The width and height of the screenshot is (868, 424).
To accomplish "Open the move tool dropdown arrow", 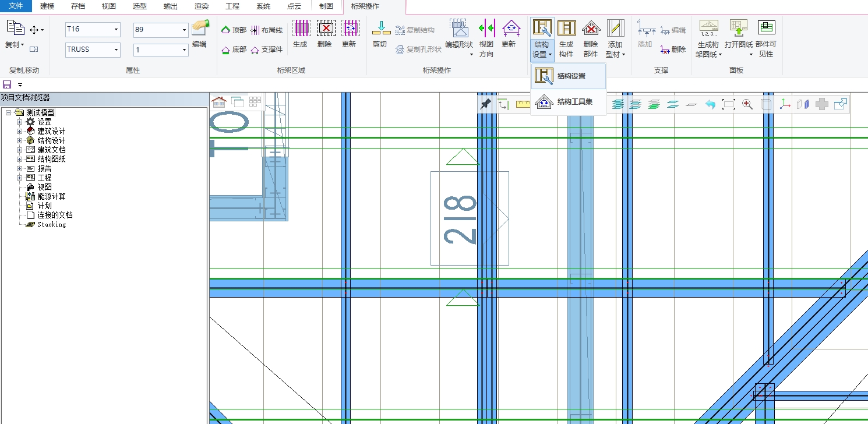I will pyautogui.click(x=42, y=30).
